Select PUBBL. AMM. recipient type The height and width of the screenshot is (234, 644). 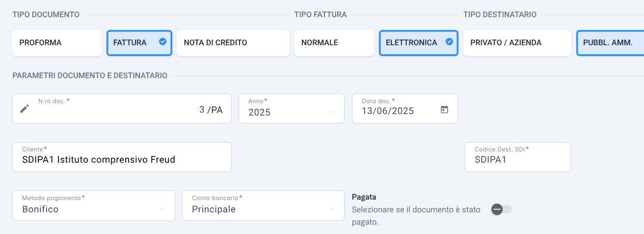click(x=610, y=43)
